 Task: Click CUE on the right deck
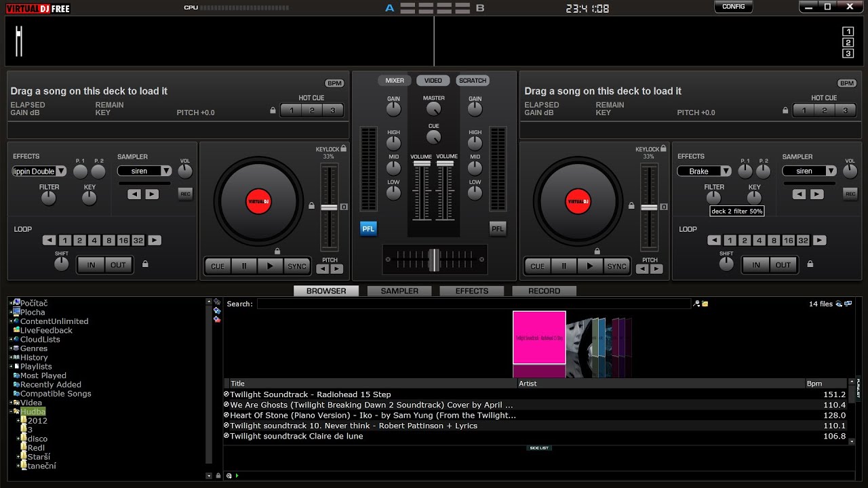click(x=538, y=266)
